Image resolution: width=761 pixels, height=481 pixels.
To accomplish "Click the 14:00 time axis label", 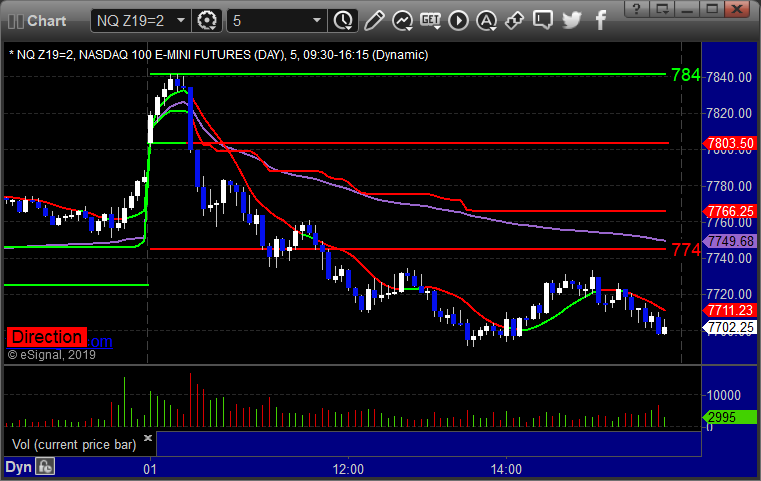I will click(506, 469).
